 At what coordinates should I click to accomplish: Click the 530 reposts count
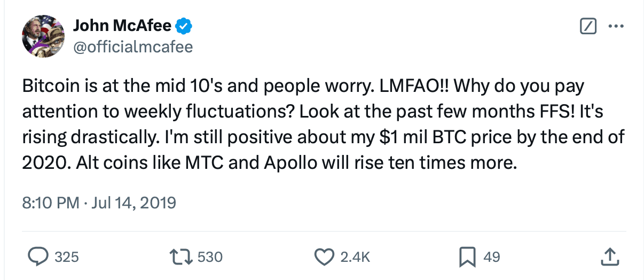click(210, 257)
